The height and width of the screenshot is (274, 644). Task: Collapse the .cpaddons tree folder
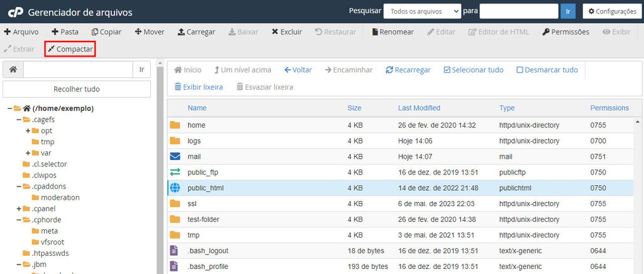coord(19,186)
